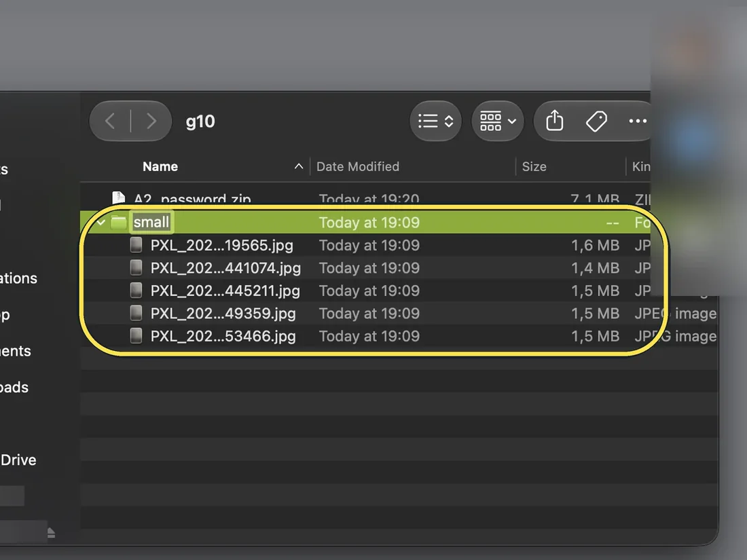Click the thumbnail icon of PXL_202...49359.jpg
Viewport: 747px width, 560px height.
[x=136, y=313]
